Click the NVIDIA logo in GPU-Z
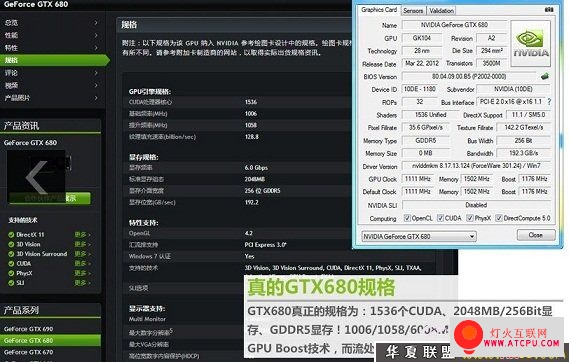This screenshot has width=569, height=362. (x=531, y=44)
